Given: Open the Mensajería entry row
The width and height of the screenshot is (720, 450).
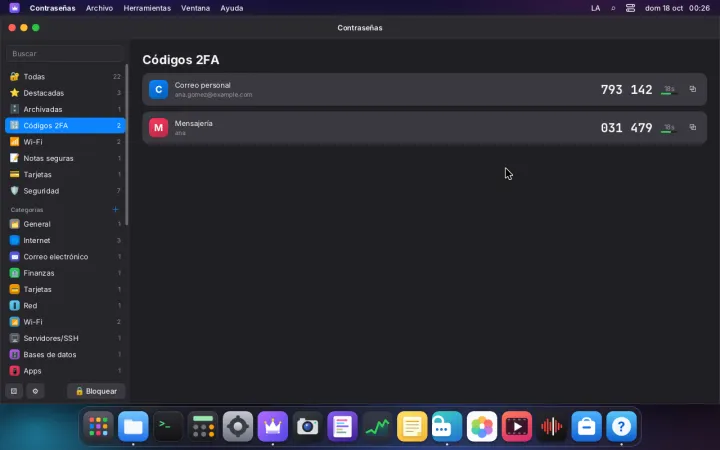Looking at the screenshot, I should 424,128.
